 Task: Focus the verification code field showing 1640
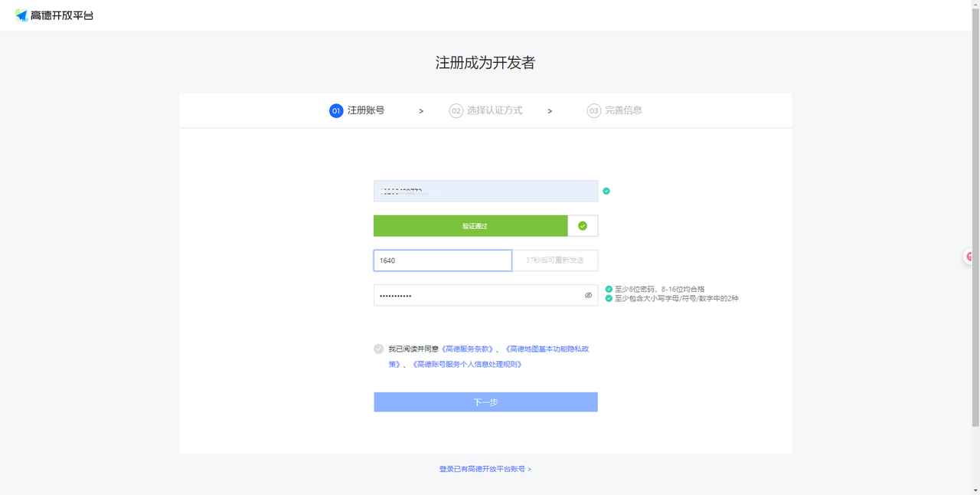pyautogui.click(x=443, y=261)
